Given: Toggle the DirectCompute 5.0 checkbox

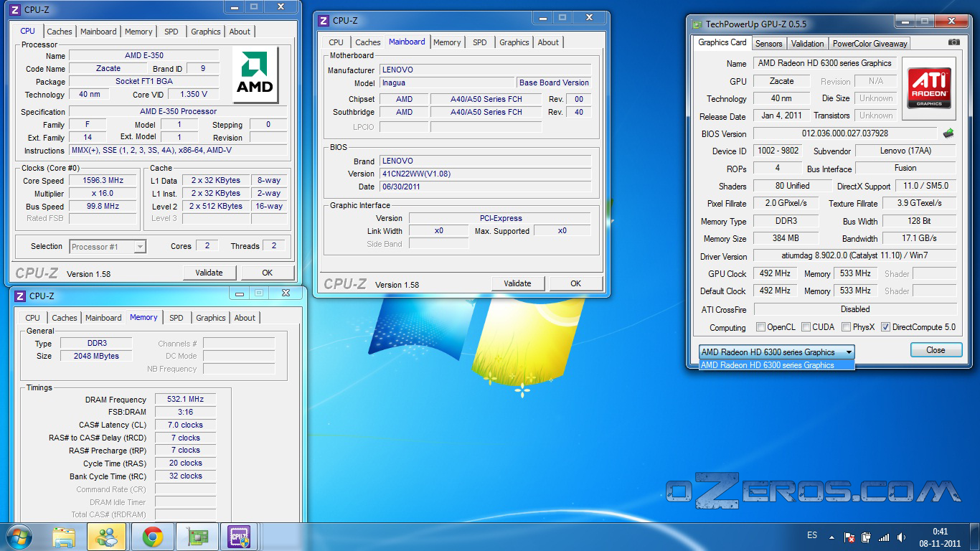Looking at the screenshot, I should pyautogui.click(x=885, y=327).
